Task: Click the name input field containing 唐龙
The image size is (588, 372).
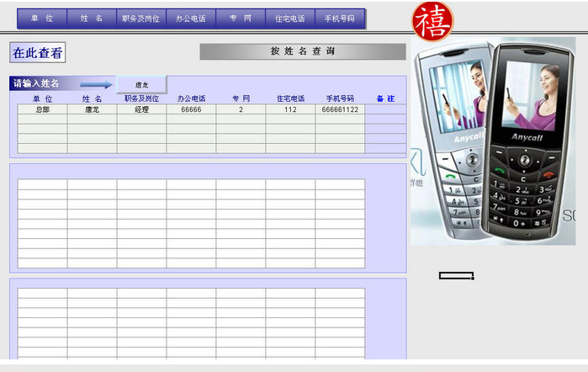Action: 141,85
